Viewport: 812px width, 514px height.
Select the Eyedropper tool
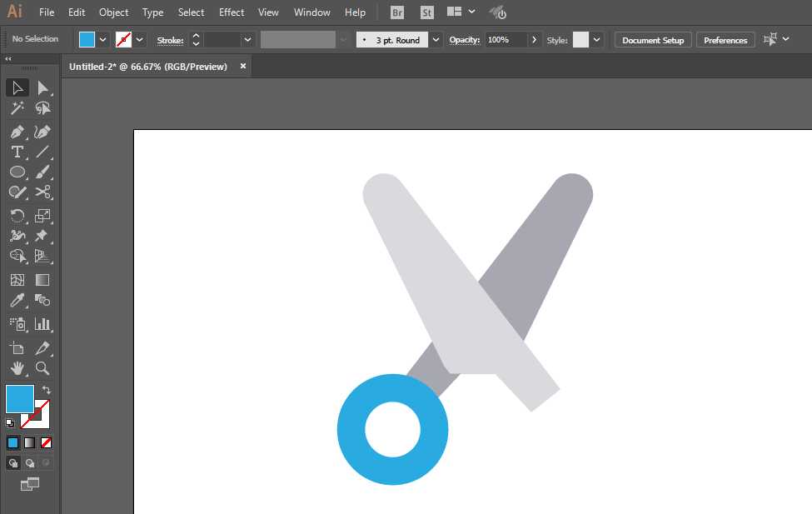click(x=17, y=300)
